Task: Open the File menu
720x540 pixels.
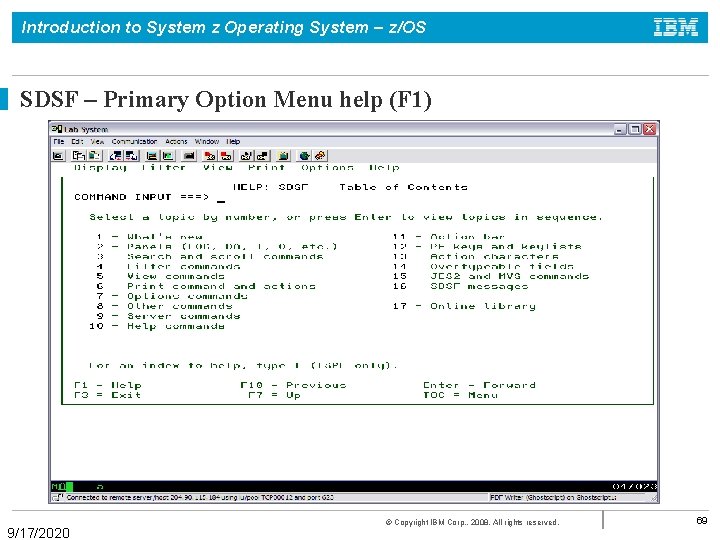Action: coord(59,141)
